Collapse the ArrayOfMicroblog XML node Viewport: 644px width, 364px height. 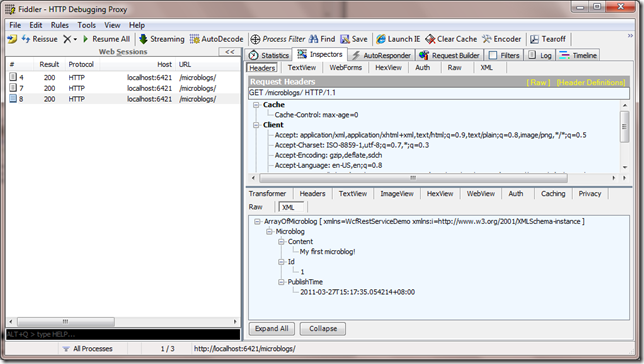(x=258, y=221)
